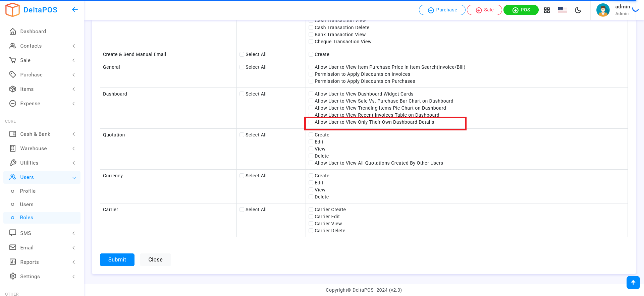Submit the role permissions form
Screen dimensions: 644x296
click(x=117, y=260)
